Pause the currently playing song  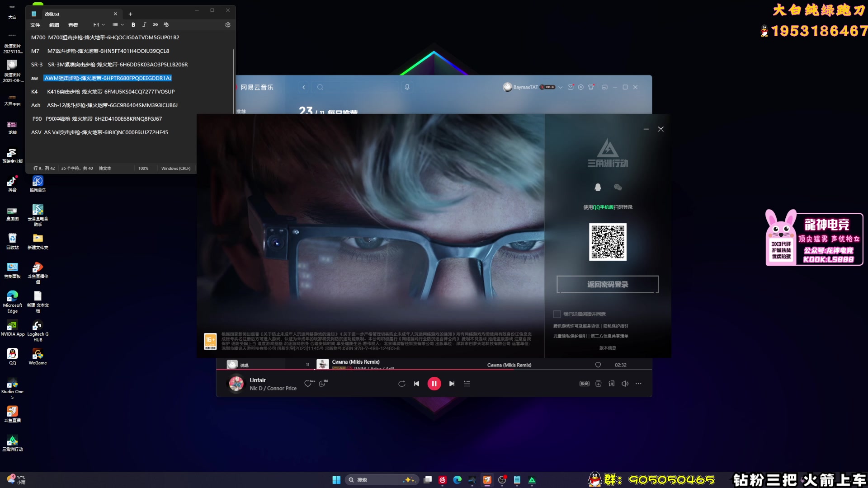coord(434,384)
